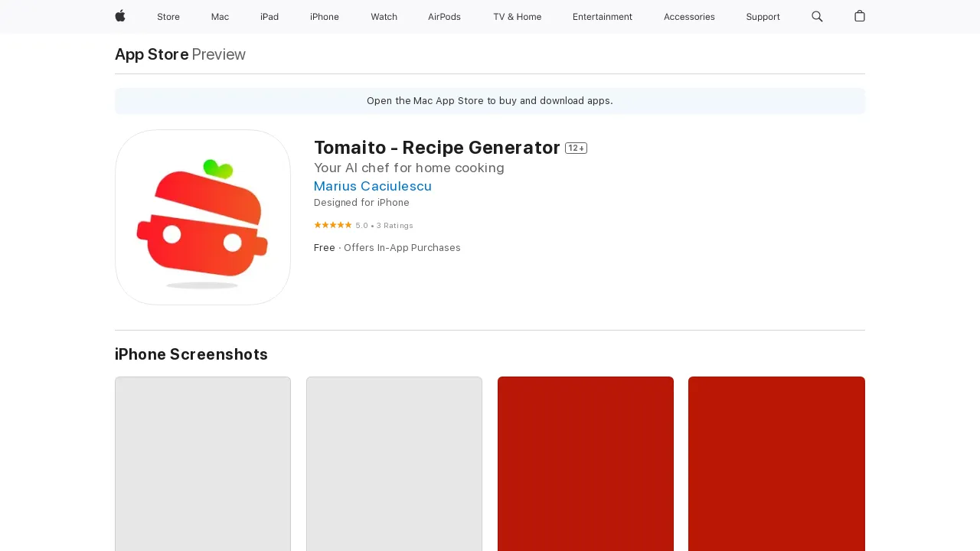Open the Watch menu item
This screenshot has width=980, height=551.
click(384, 17)
